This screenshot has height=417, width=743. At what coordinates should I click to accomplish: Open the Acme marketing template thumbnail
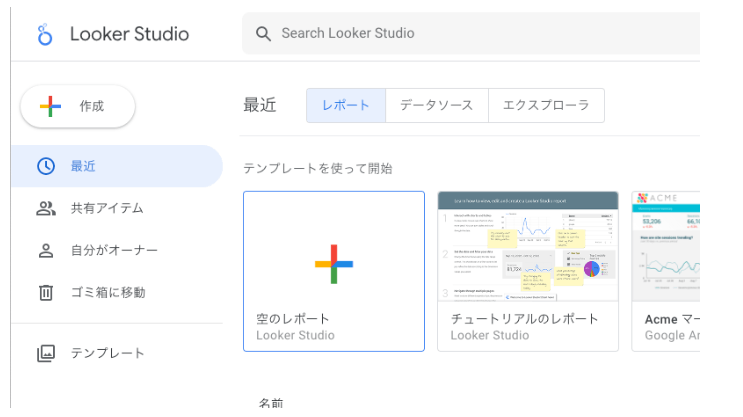pyautogui.click(x=666, y=246)
